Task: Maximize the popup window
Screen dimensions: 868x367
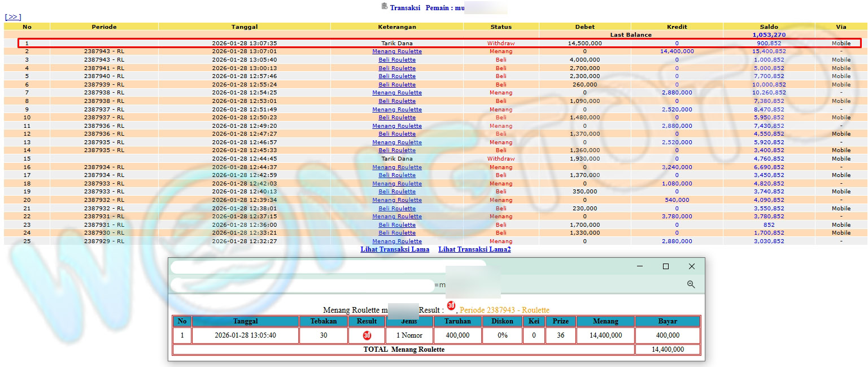Action: pyautogui.click(x=665, y=266)
